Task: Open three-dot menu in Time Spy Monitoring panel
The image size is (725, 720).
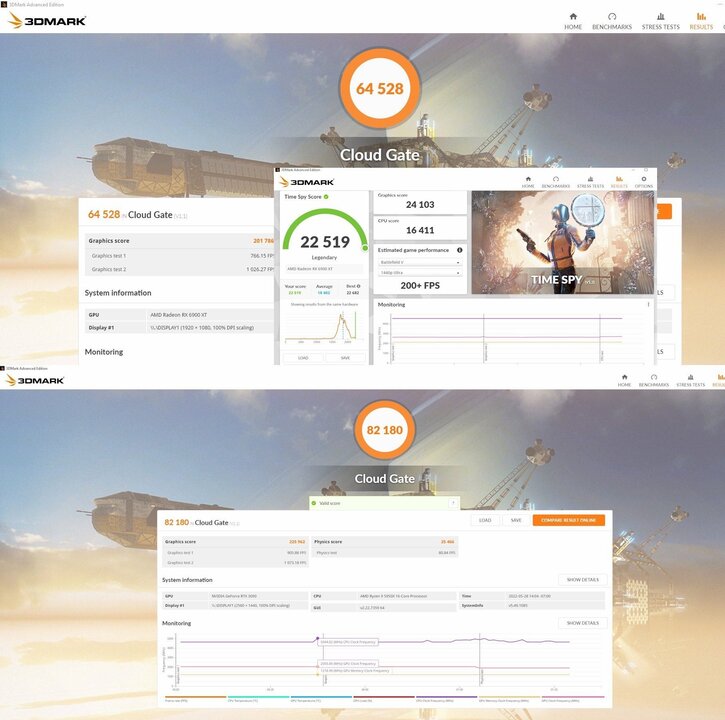Action: [x=648, y=304]
